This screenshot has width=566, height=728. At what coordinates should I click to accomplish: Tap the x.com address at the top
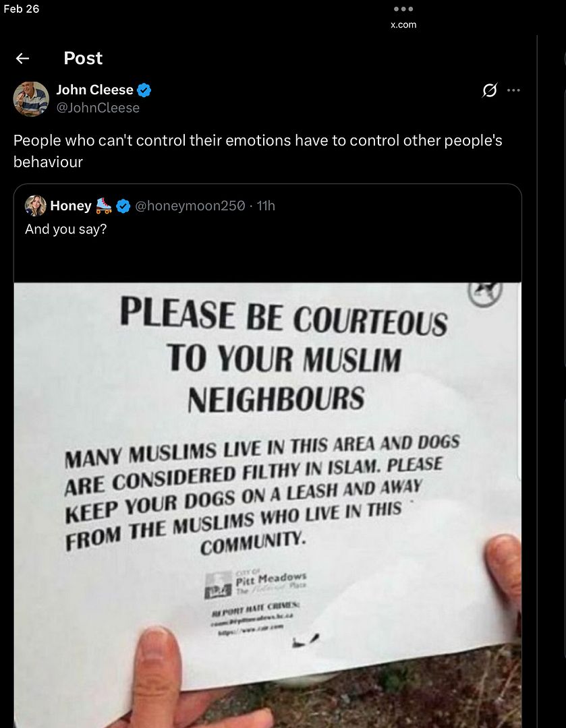click(403, 25)
